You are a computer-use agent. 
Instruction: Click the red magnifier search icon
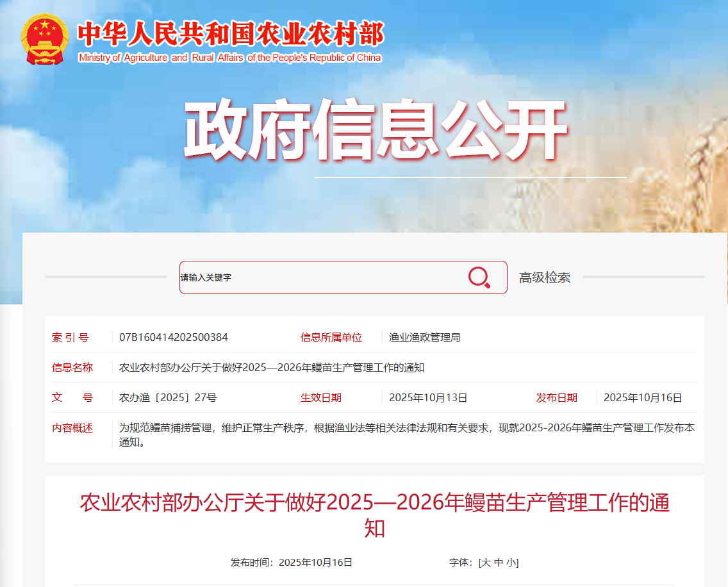(479, 277)
